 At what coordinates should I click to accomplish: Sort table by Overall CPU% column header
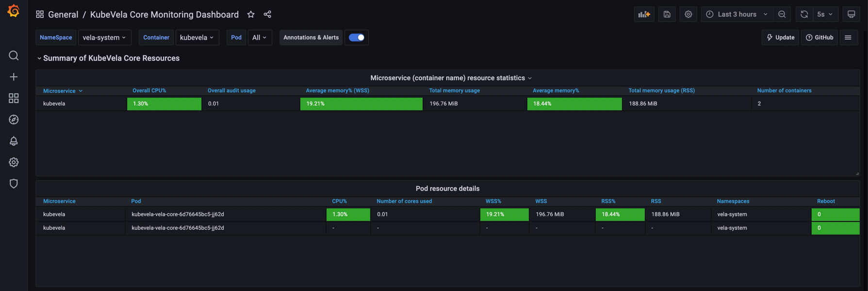click(x=149, y=91)
